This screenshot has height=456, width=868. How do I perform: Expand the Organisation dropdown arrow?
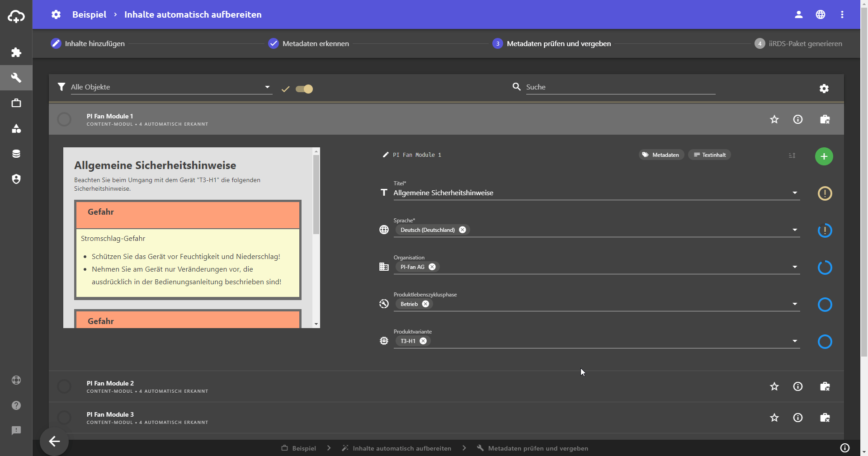coord(795,267)
